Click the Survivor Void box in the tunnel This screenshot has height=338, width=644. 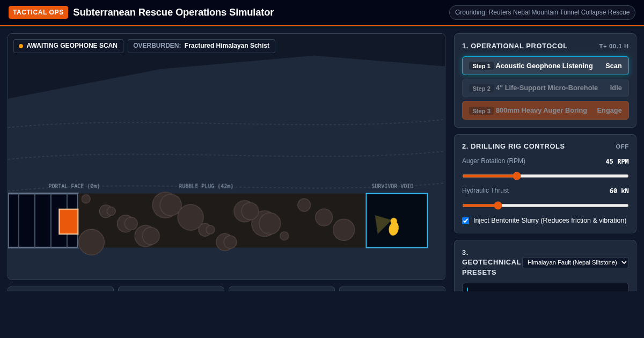click(397, 221)
